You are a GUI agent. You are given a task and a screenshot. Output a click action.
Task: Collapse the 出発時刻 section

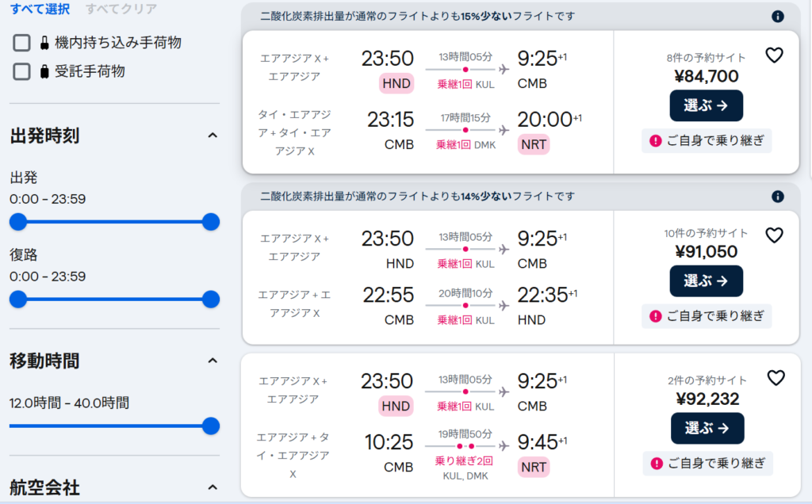212,136
